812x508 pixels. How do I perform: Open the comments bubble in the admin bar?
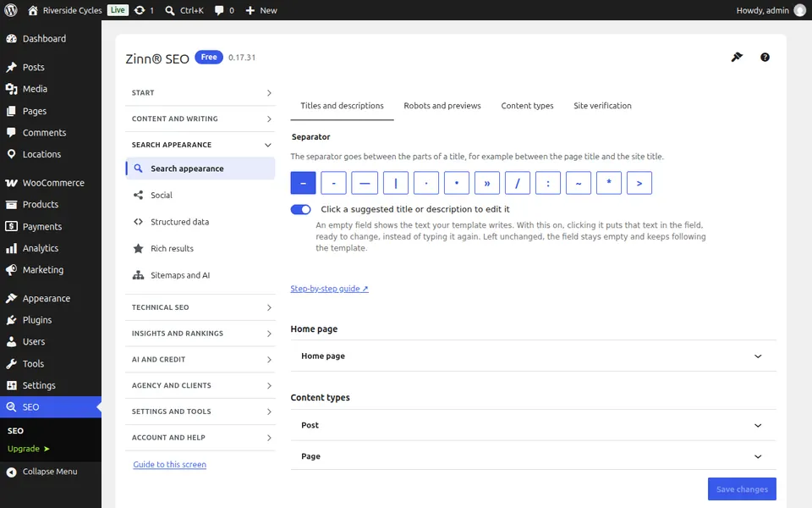point(224,10)
